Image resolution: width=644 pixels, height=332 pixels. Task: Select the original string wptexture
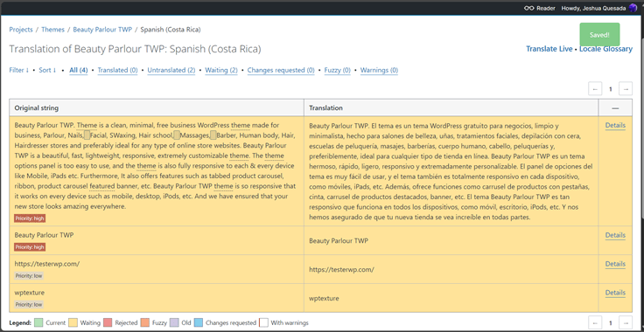[29, 293]
